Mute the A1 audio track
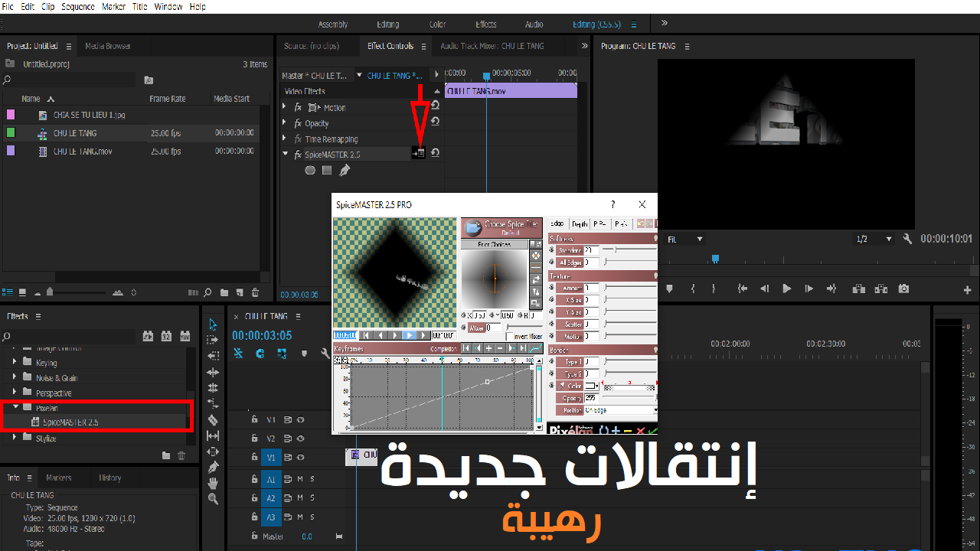This screenshot has width=980, height=551. pos(300,479)
